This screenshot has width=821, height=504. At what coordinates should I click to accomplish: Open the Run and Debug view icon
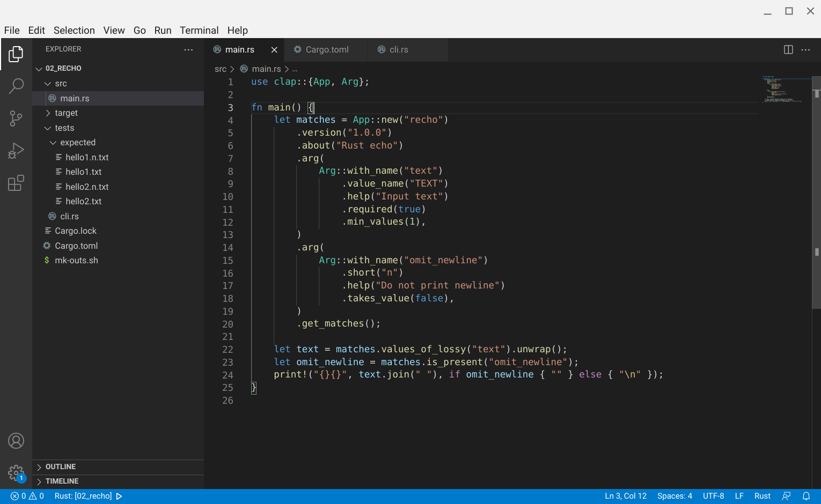[x=16, y=151]
